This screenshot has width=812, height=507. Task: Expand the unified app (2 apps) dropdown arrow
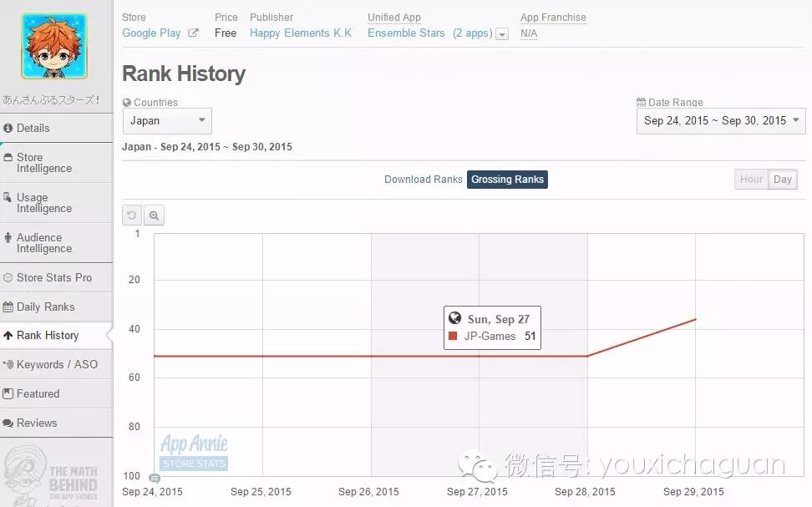pyautogui.click(x=502, y=35)
